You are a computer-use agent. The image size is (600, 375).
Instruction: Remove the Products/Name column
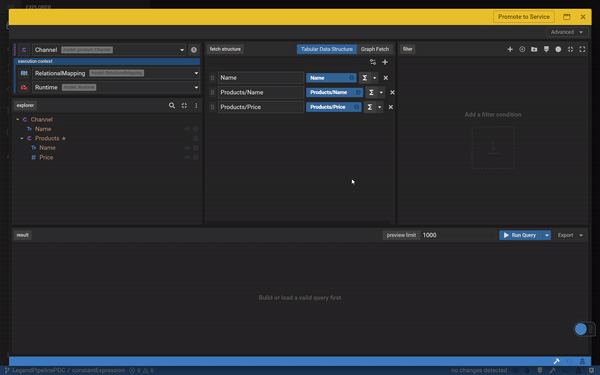coord(392,92)
